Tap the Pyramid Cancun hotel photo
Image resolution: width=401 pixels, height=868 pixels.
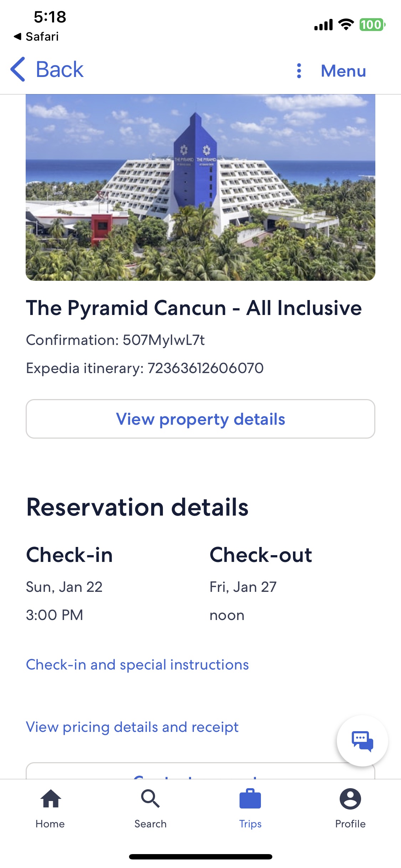click(200, 187)
